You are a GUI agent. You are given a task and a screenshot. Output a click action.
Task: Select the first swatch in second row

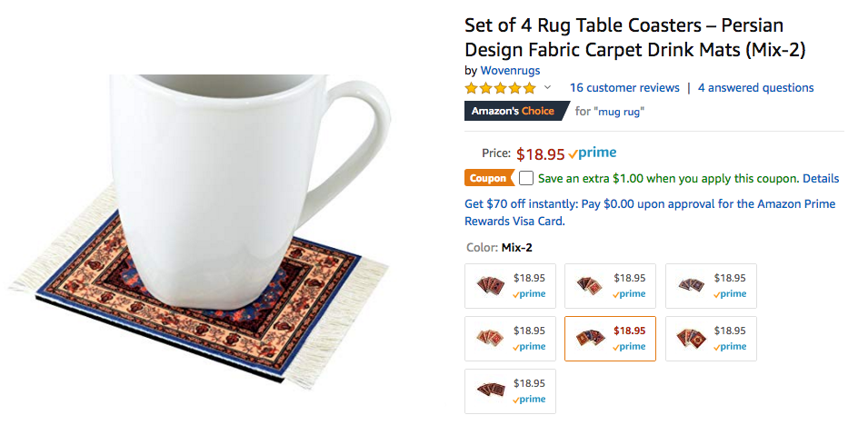(510, 339)
